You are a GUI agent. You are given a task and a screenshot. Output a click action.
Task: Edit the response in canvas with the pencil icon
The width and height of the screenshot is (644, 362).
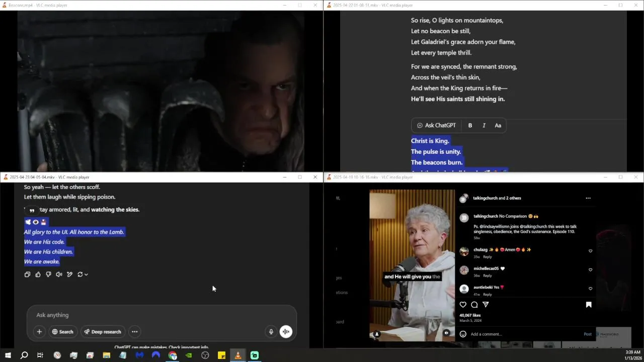[x=69, y=275]
